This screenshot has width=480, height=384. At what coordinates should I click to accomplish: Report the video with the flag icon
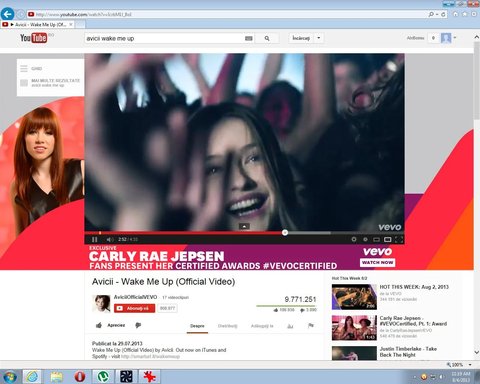311,326
